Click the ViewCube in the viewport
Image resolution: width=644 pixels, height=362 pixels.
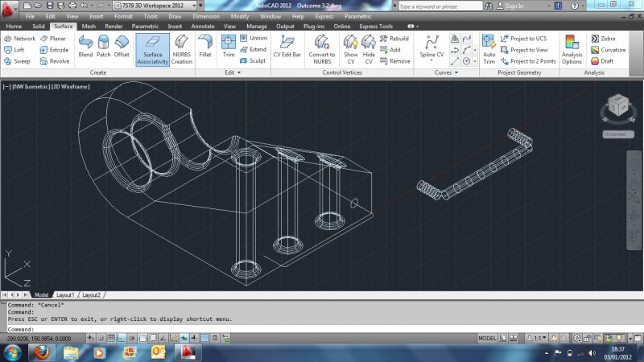click(x=617, y=106)
